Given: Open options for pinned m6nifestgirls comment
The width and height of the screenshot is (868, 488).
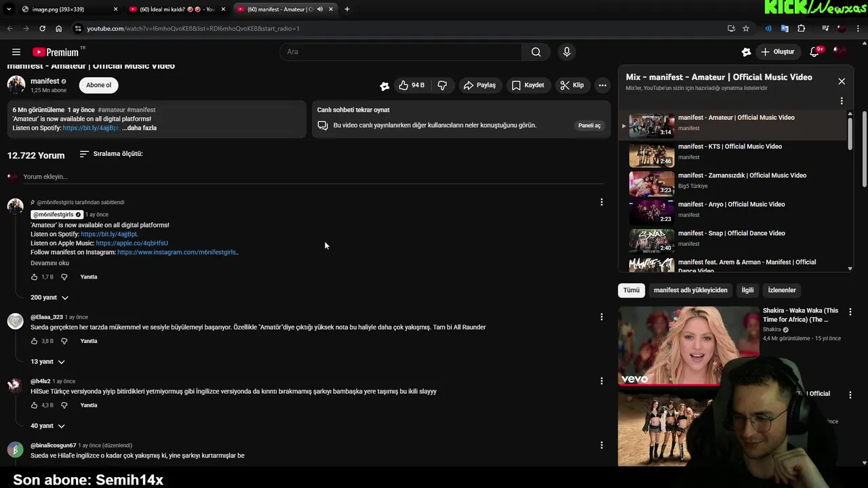Looking at the screenshot, I should pos(601,202).
